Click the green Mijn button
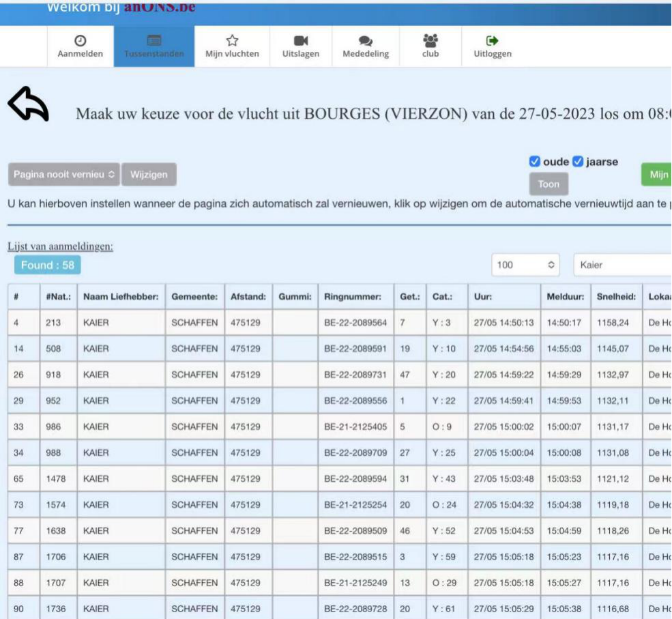The height and width of the screenshot is (619, 672). (657, 175)
